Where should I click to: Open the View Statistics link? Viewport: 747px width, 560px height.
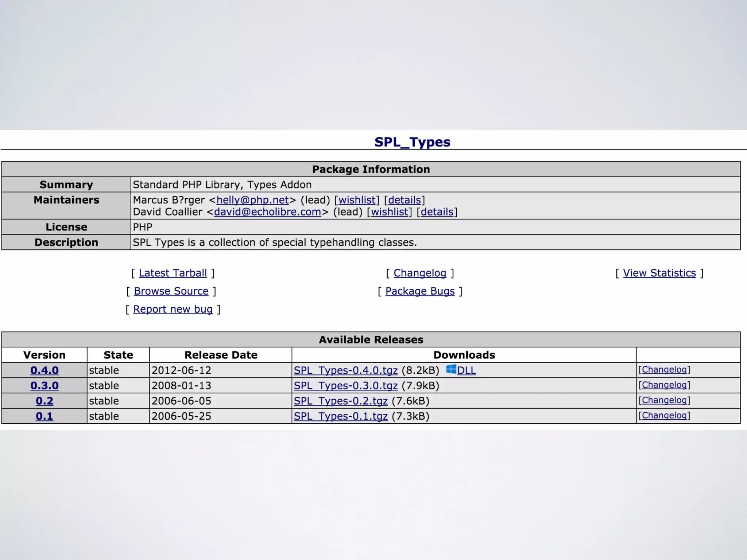[x=659, y=273]
